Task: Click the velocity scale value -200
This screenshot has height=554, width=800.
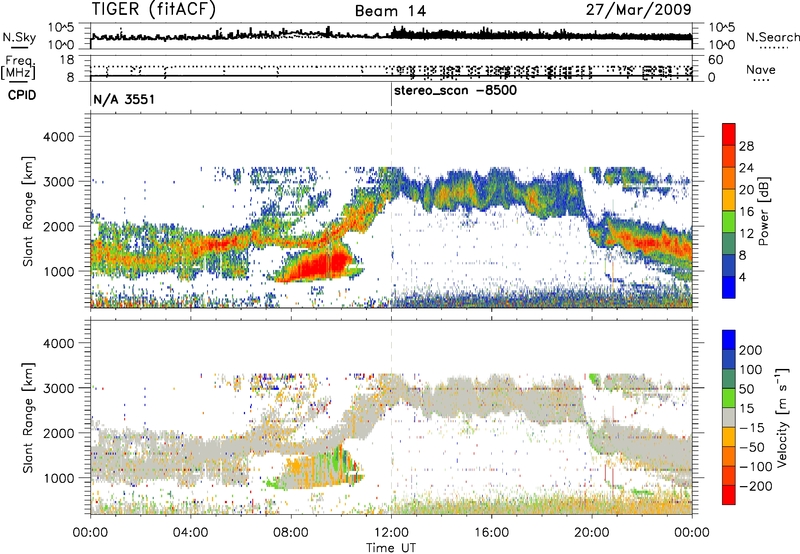Action: (756, 486)
